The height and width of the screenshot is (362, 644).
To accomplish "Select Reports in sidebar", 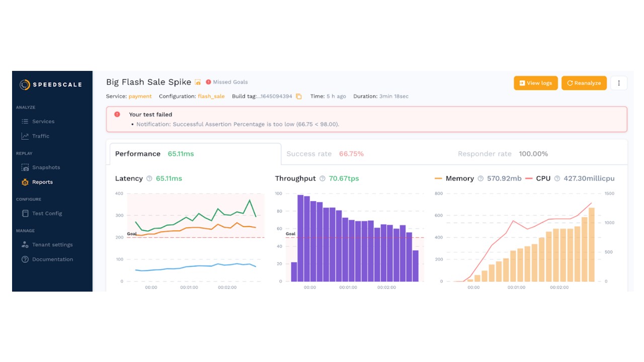I will (42, 182).
